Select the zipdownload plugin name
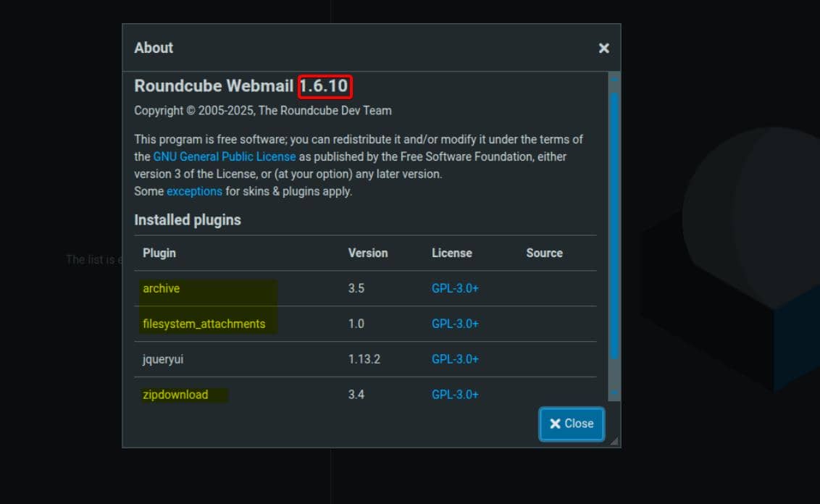The width and height of the screenshot is (820, 504). coord(175,395)
